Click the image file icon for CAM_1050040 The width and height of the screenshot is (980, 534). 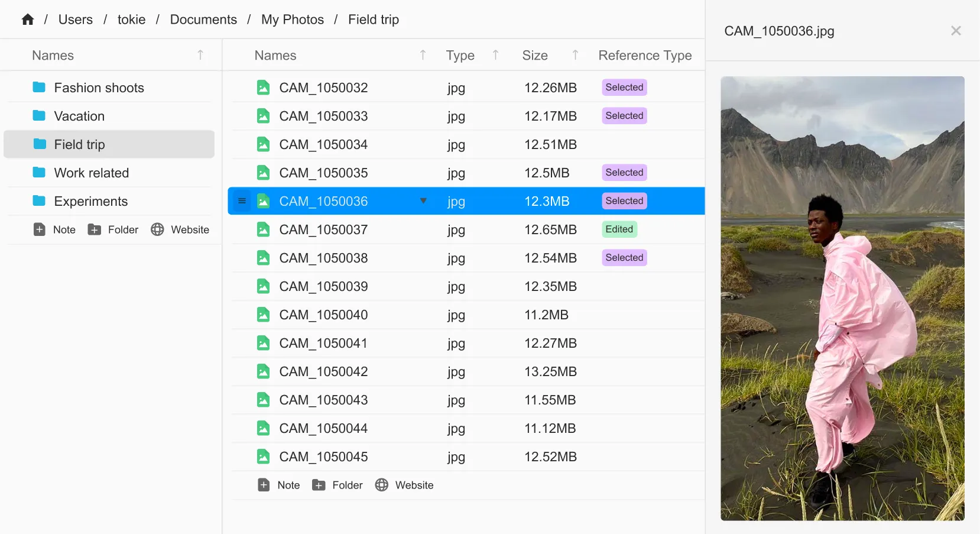tap(263, 315)
